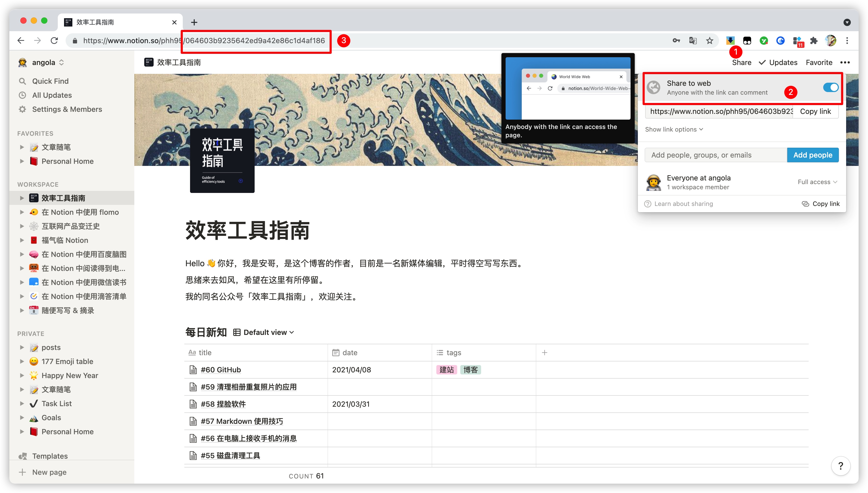Click the translate page icon
The height and width of the screenshot is (493, 868).
tap(693, 41)
